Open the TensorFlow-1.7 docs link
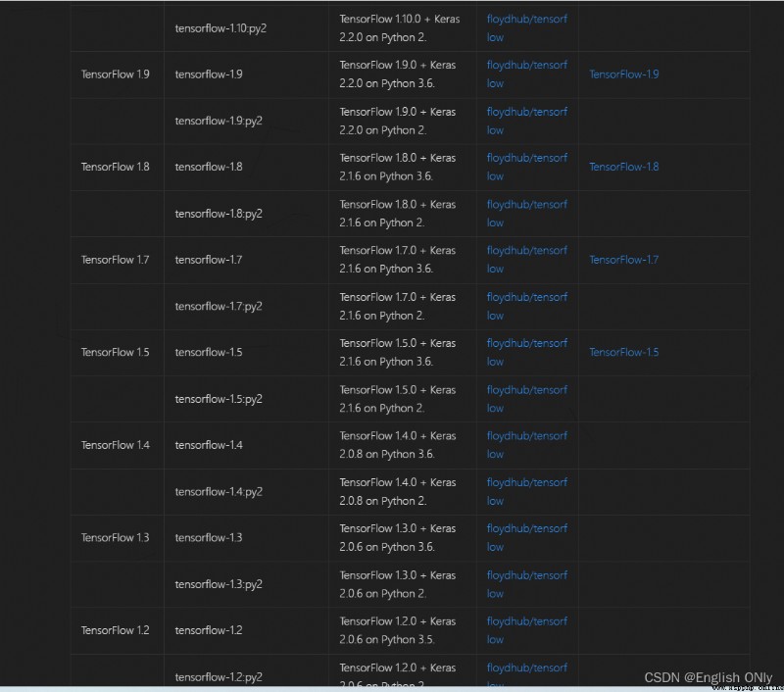This screenshot has width=784, height=692. pos(623,260)
